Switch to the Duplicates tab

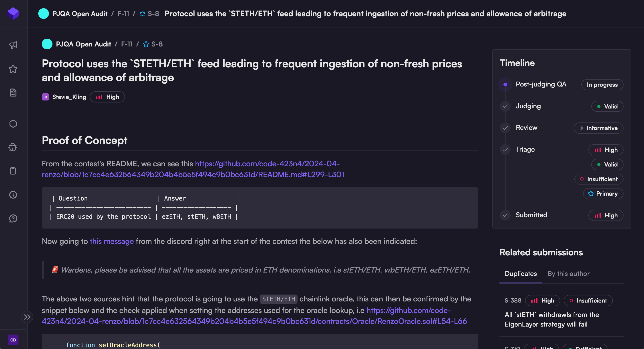521,274
